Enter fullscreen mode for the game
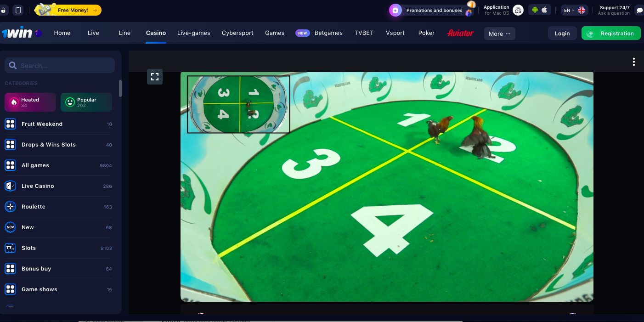This screenshot has width=644, height=322. [x=155, y=77]
